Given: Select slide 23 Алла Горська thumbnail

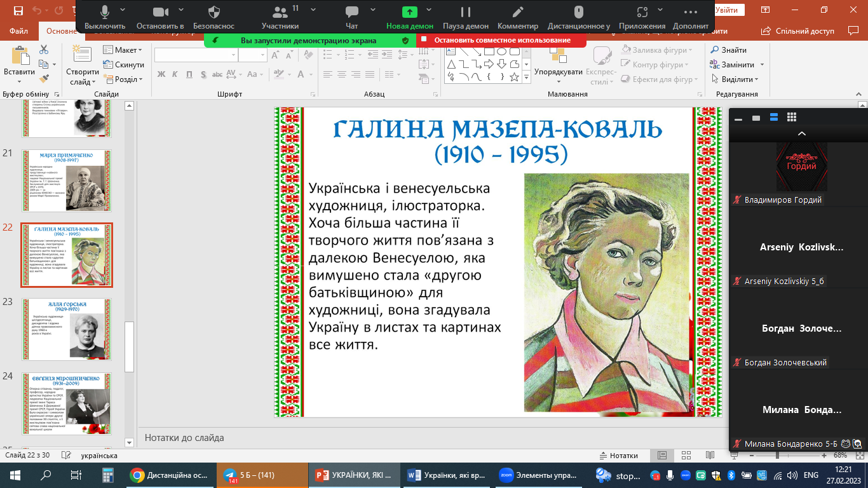Looking at the screenshot, I should pos(66,330).
